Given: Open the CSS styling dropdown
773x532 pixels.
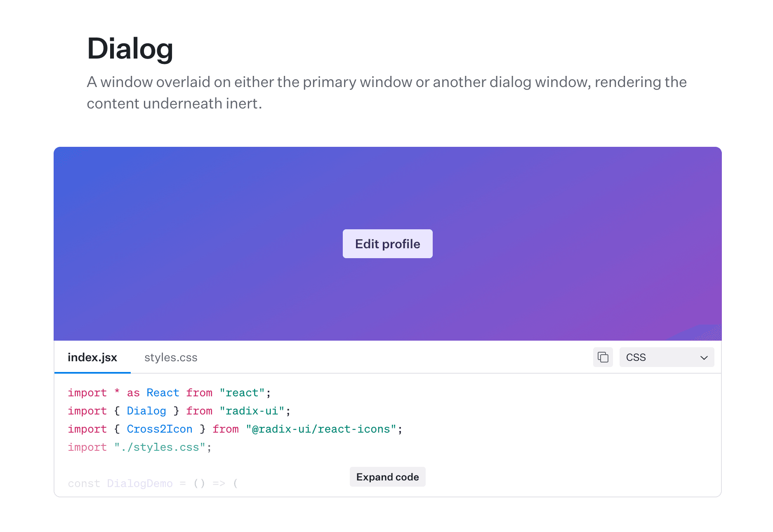Looking at the screenshot, I should (666, 357).
